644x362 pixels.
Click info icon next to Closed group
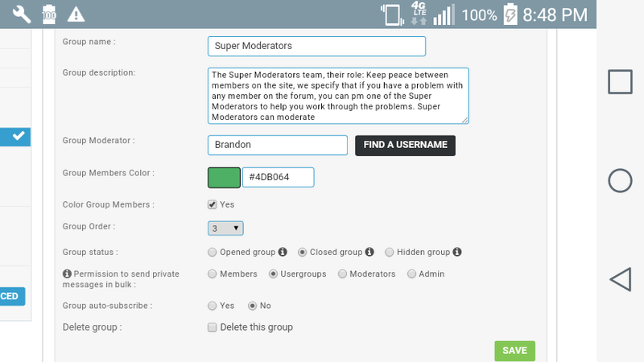click(369, 252)
